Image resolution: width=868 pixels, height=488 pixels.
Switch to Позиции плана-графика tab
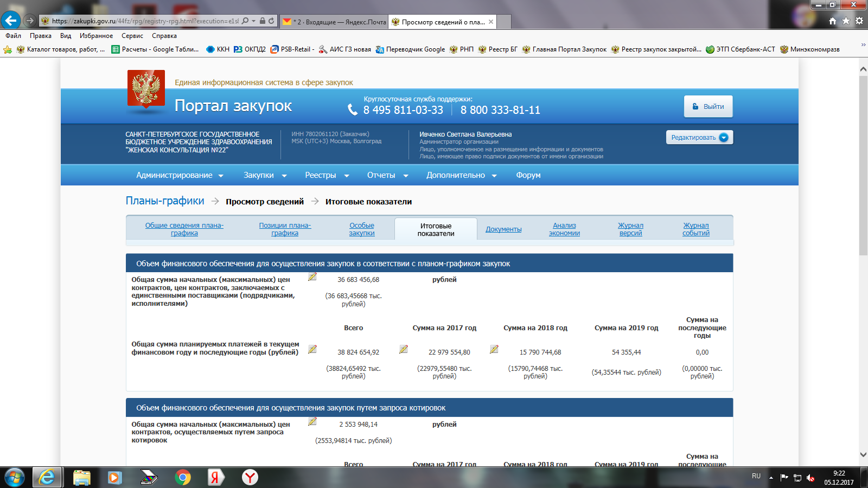285,229
